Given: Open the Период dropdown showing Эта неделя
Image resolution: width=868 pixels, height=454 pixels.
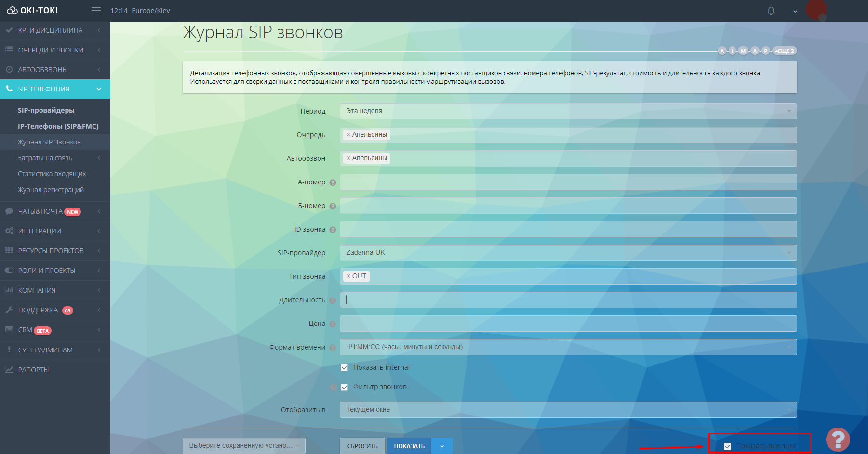Looking at the screenshot, I should (568, 111).
